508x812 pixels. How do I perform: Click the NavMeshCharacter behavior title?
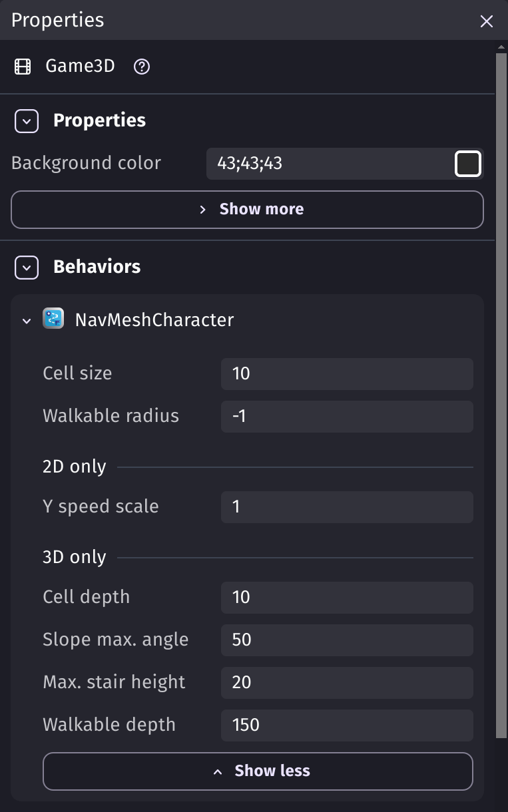click(x=154, y=319)
